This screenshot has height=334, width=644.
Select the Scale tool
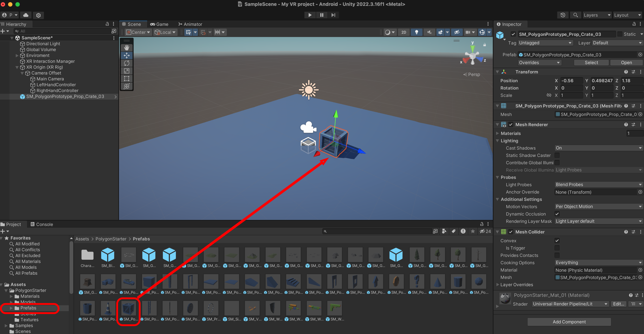(x=126, y=71)
